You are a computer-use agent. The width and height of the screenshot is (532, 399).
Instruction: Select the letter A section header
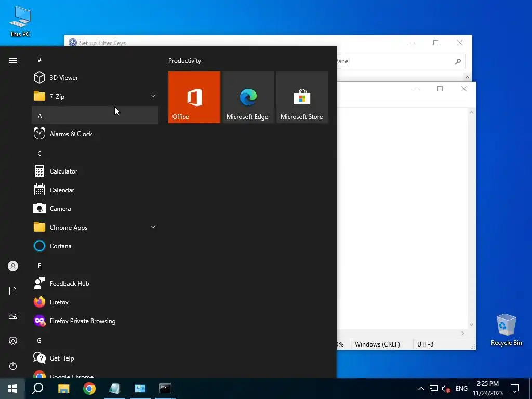95,116
